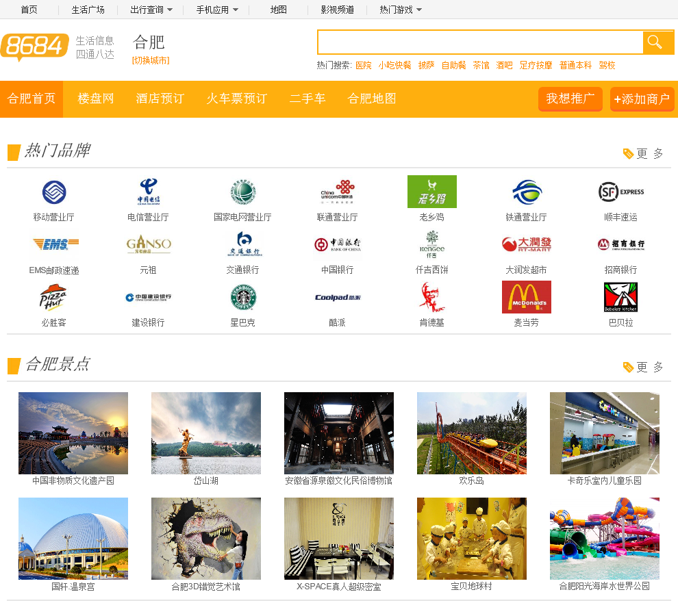Viewport: 678px width, 616px height.
Task: Open the X-SPACE真人超级密室 photo
Action: 338,539
